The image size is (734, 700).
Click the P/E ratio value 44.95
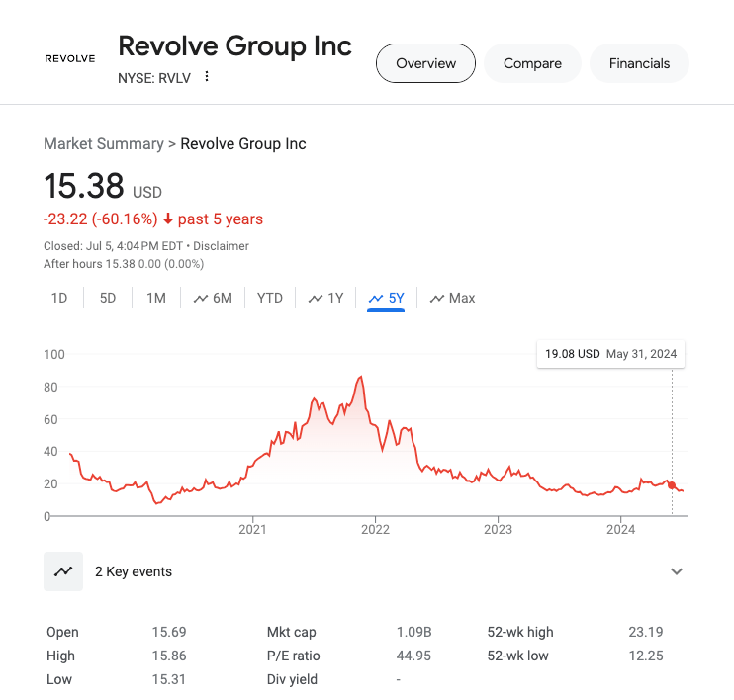(413, 656)
